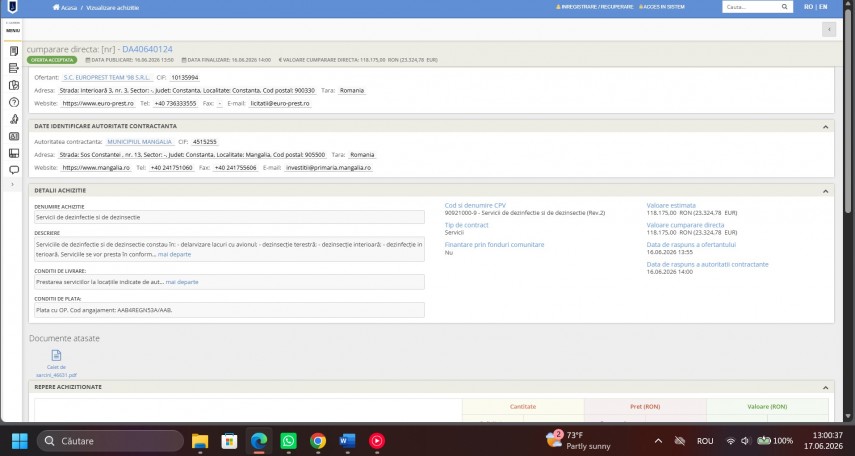
Task: Open File Explorer from the taskbar
Action: 200,441
